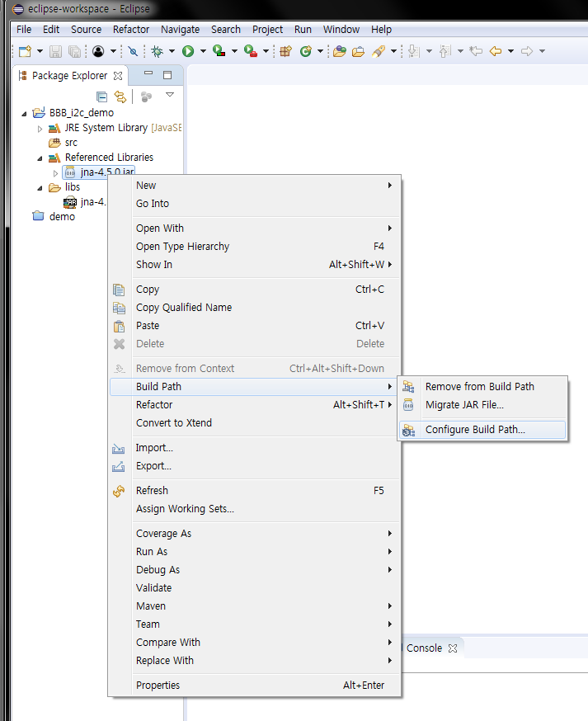The image size is (588, 721).
Task: Click the Last Edit Location icon
Action: click(476, 51)
